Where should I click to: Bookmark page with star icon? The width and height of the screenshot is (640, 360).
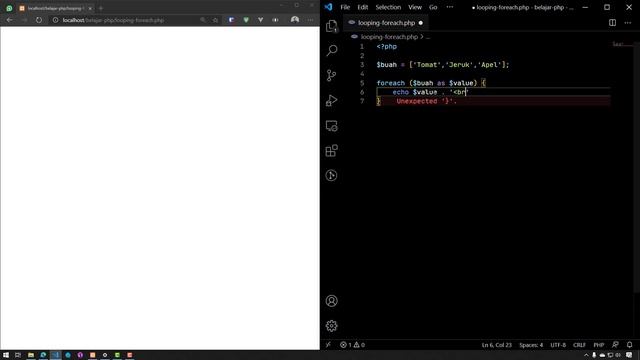coord(216,20)
